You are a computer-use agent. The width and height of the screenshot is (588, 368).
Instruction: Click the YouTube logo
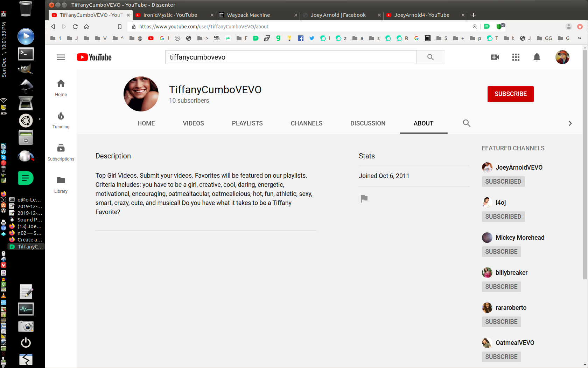[x=94, y=57]
